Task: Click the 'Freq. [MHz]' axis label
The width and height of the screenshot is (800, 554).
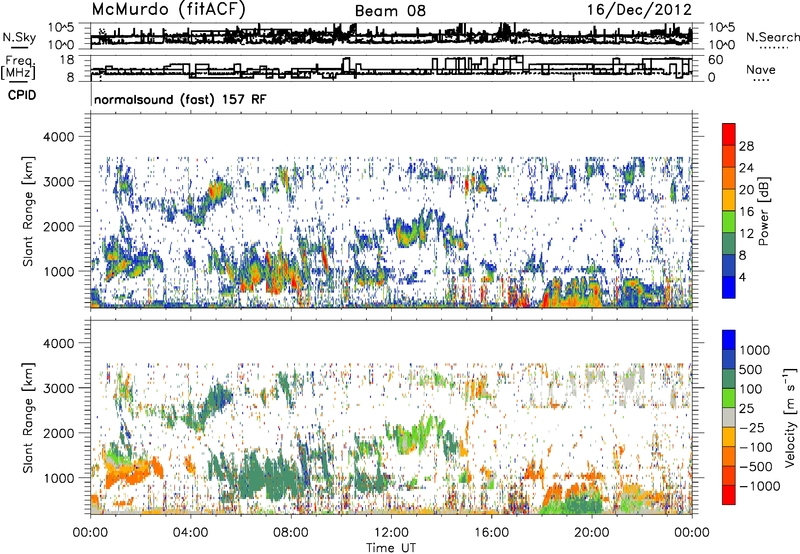Action: pyautogui.click(x=18, y=67)
